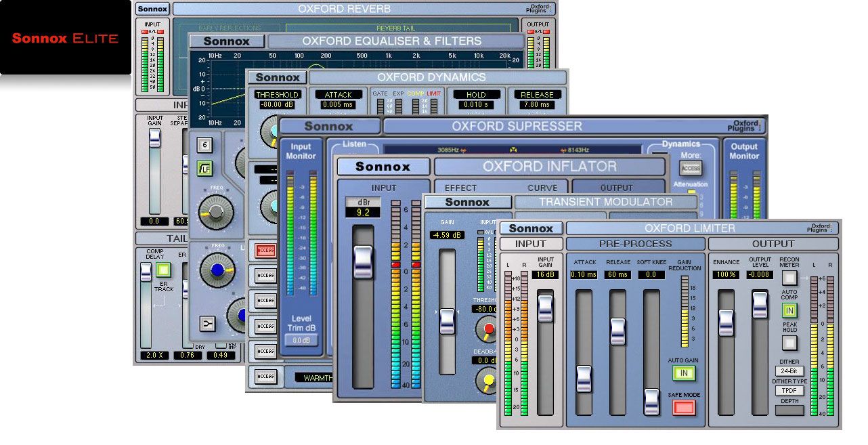Toggle the PEAK HOLD button in Limiter
This screenshot has width=868, height=445.
(789, 343)
